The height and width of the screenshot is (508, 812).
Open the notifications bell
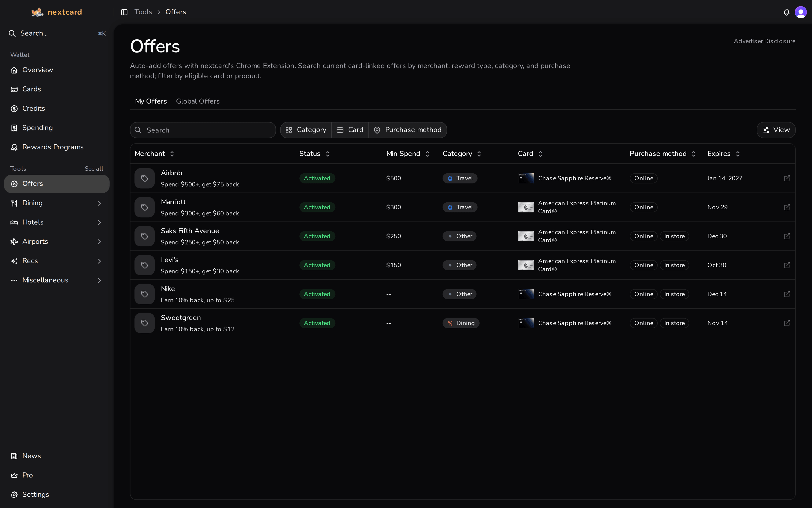[x=786, y=12]
